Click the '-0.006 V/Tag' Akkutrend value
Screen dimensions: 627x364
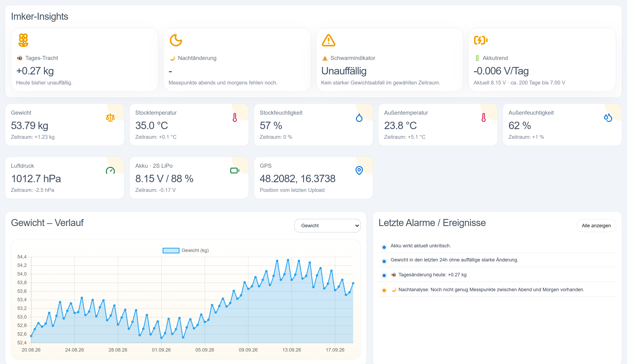click(501, 71)
